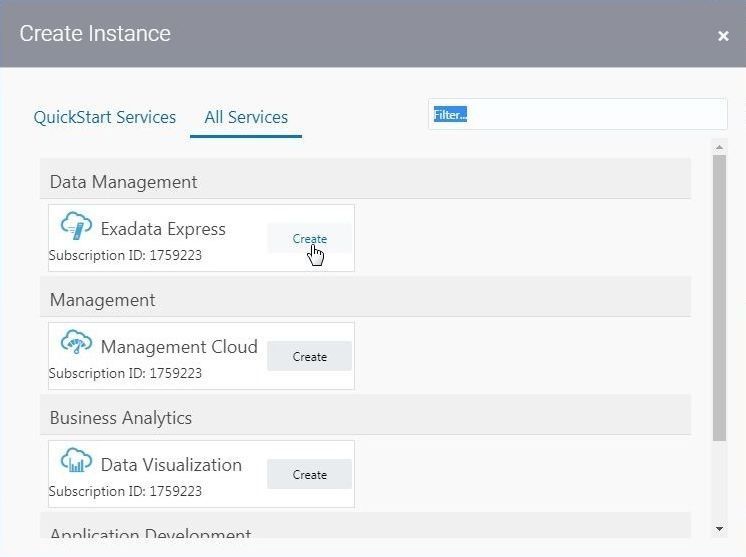This screenshot has height=557, width=746.
Task: Select the All Services tab
Action: (246, 117)
